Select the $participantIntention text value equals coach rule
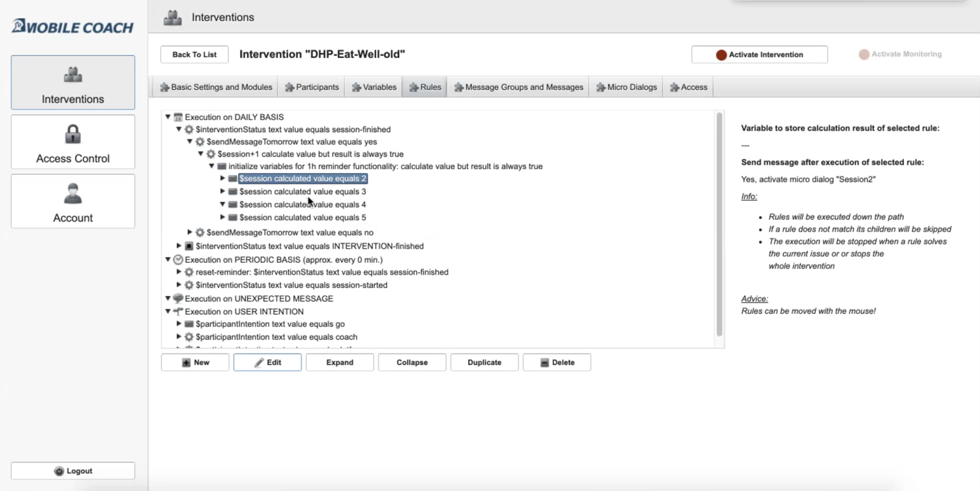The width and height of the screenshot is (980, 491). [276, 337]
